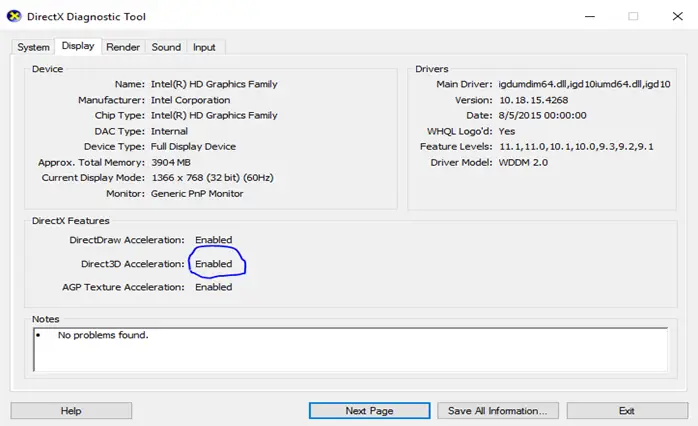Click device name 'Intel(R) HD Graphics Family'
Viewport: 698px width, 426px height.
pyautogui.click(x=214, y=84)
